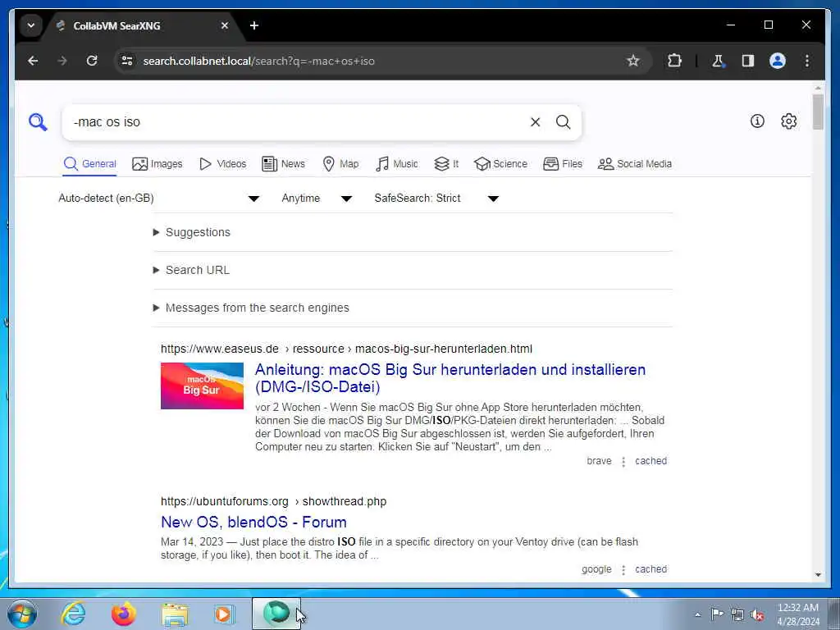Click the browser forward arrow

click(x=62, y=61)
